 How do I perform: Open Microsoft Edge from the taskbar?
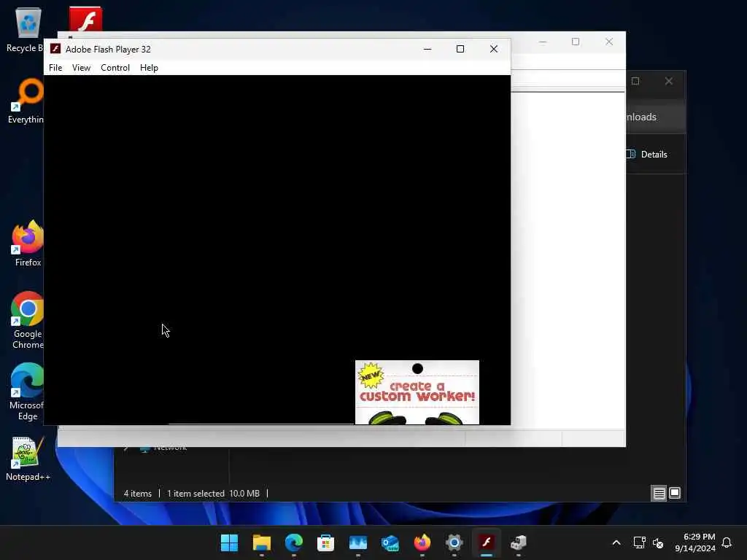click(293, 542)
